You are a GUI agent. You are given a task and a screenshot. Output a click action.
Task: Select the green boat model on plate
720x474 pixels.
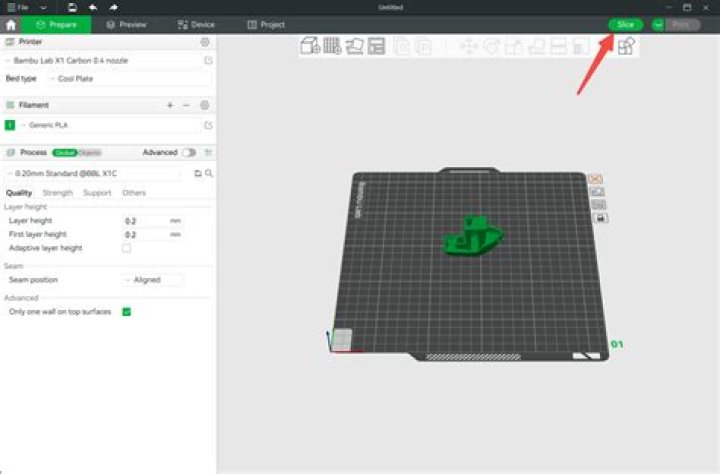(x=473, y=236)
